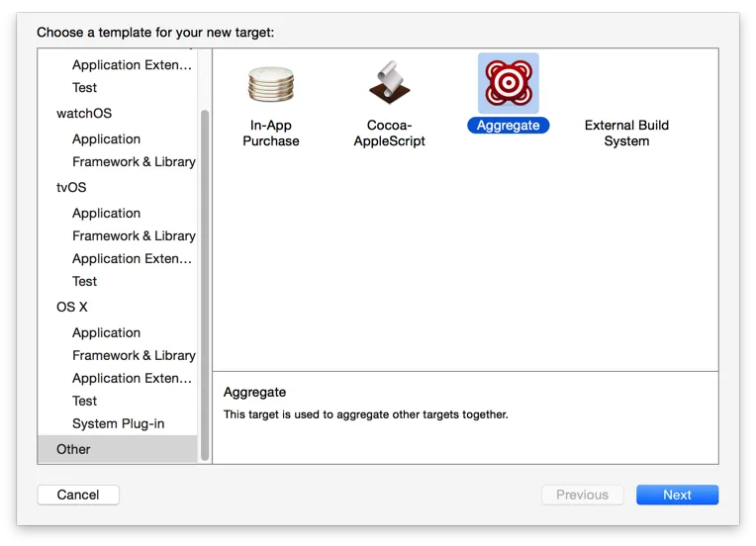Click the sidebar vertical scrollbar

click(x=205, y=285)
